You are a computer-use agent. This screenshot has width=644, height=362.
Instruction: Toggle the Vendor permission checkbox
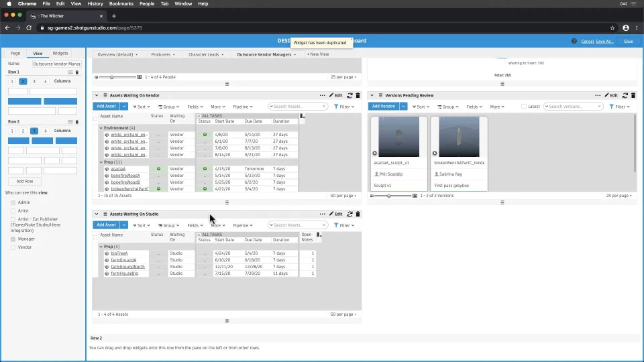tap(13, 247)
